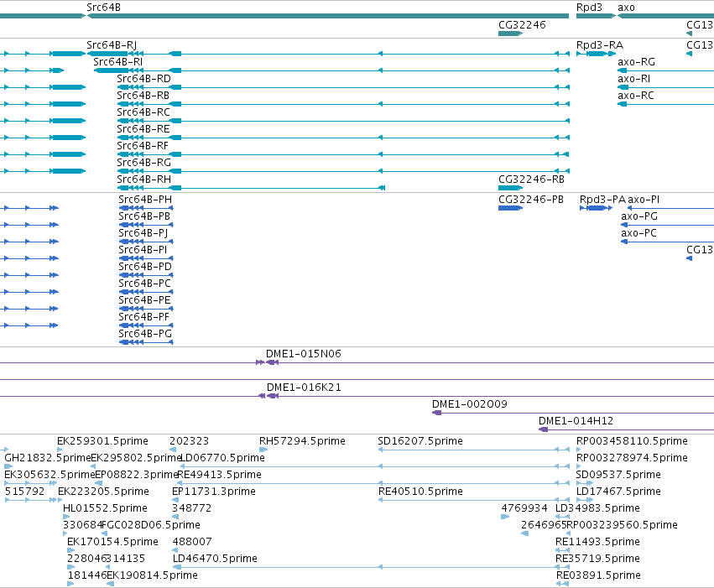The image size is (714, 588).
Task: Select EST LD34983.5prime
Action: 598,509
